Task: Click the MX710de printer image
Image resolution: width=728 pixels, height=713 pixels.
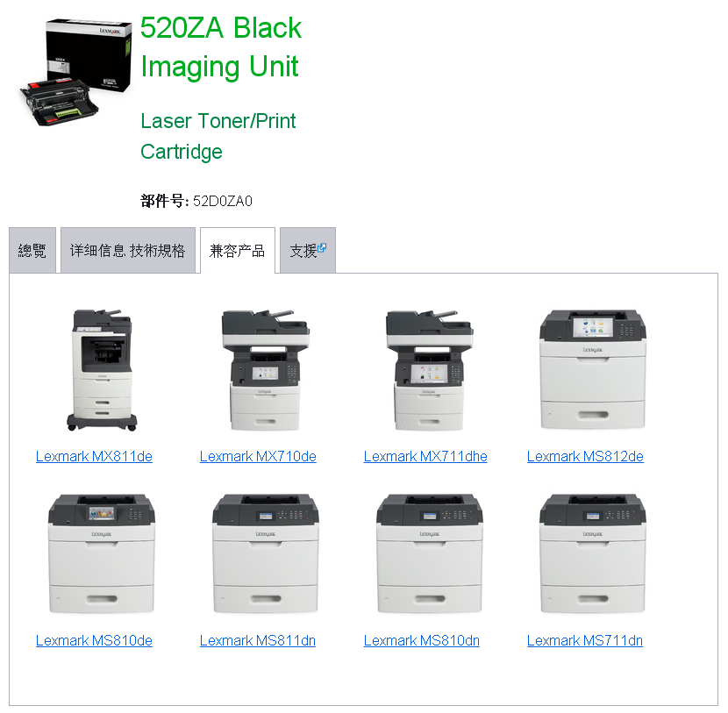Action: pos(266,370)
